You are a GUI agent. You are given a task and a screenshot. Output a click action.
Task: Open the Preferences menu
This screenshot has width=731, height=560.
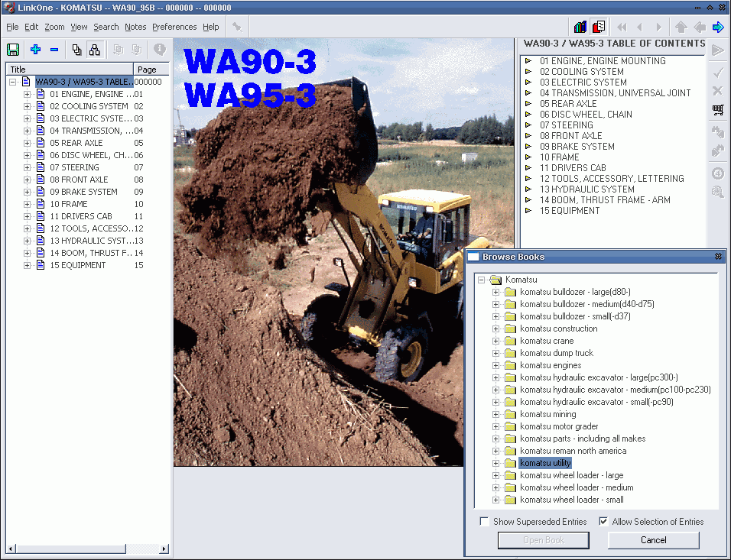[x=174, y=27]
